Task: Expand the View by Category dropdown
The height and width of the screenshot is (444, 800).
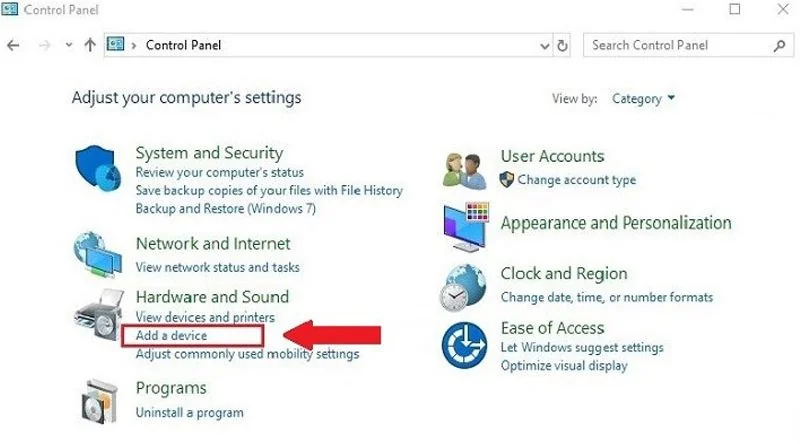Action: tap(643, 98)
